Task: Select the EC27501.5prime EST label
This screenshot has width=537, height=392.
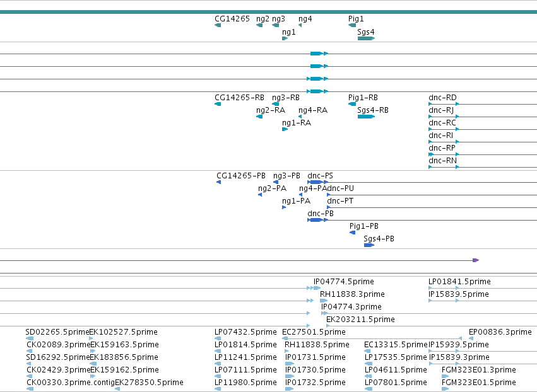Action: (x=314, y=332)
